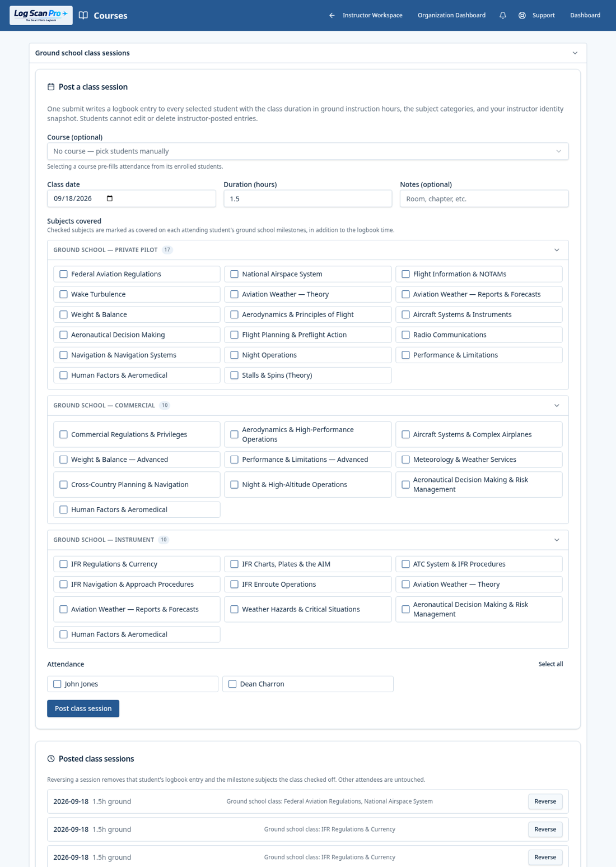Check Wake Turbulence

pos(63,294)
